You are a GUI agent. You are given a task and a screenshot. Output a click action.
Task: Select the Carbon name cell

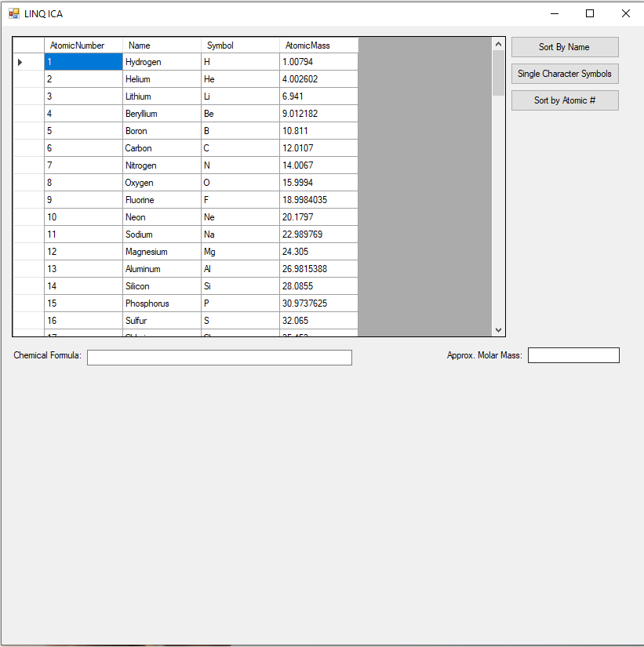pyautogui.click(x=162, y=148)
